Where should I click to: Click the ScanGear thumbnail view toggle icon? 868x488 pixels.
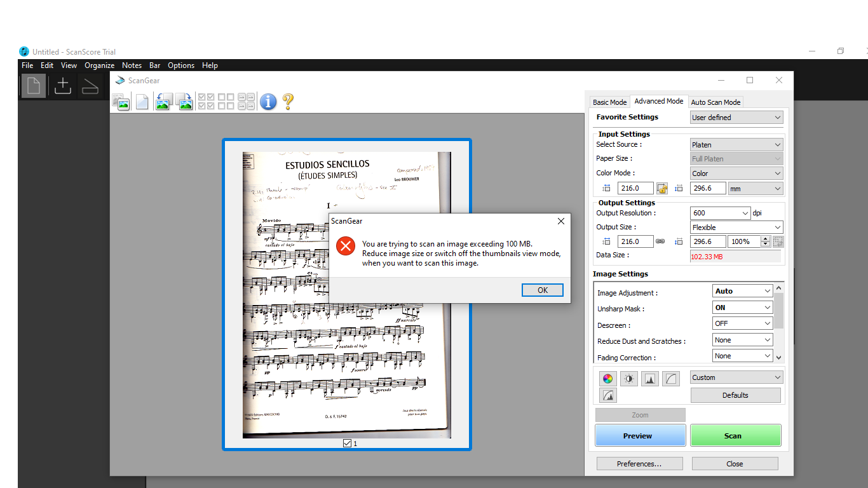(x=121, y=102)
